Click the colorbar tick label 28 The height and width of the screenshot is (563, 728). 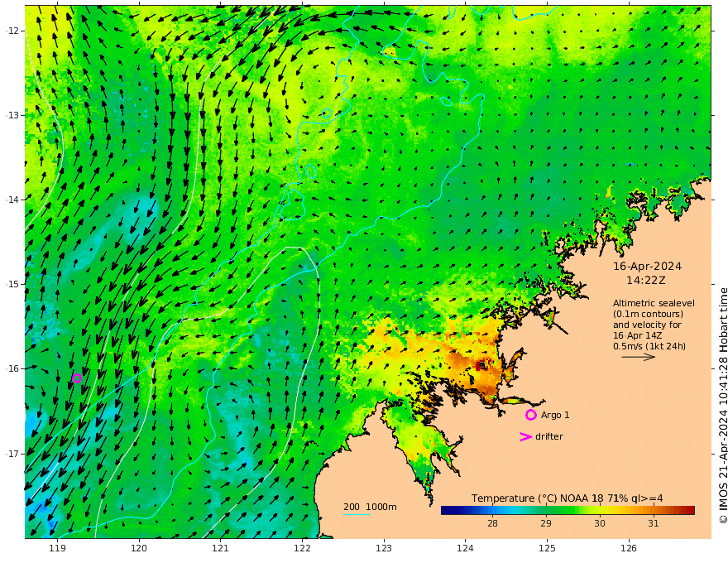[x=492, y=523]
